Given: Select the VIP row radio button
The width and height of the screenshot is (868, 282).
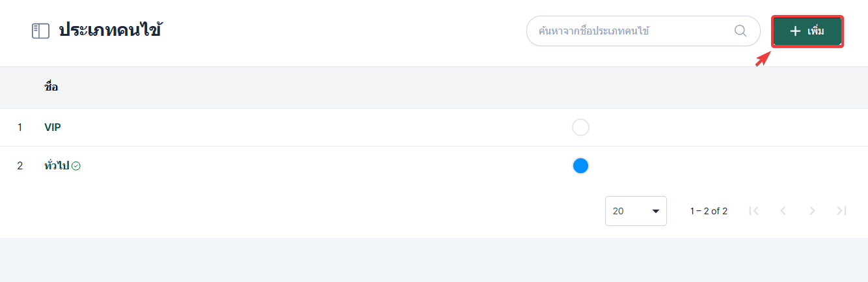Looking at the screenshot, I should pyautogui.click(x=580, y=128).
